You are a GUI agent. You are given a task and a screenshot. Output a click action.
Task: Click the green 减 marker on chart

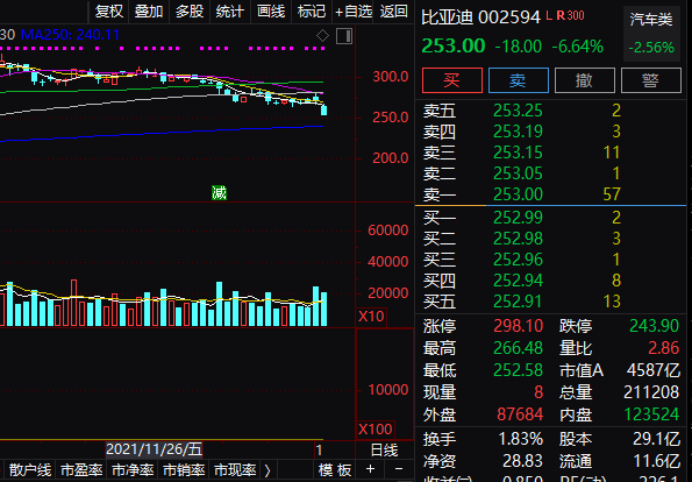(219, 193)
